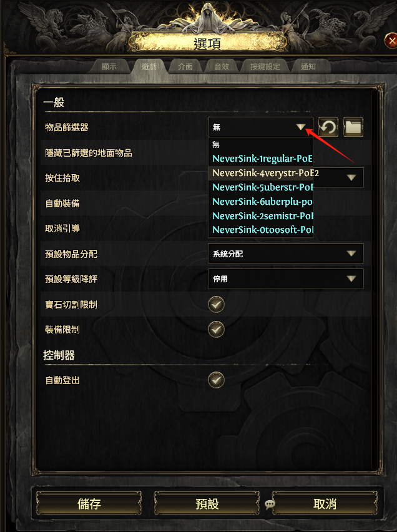
Task: Click the chat bubble icon near 取消
Action: [x=270, y=504]
